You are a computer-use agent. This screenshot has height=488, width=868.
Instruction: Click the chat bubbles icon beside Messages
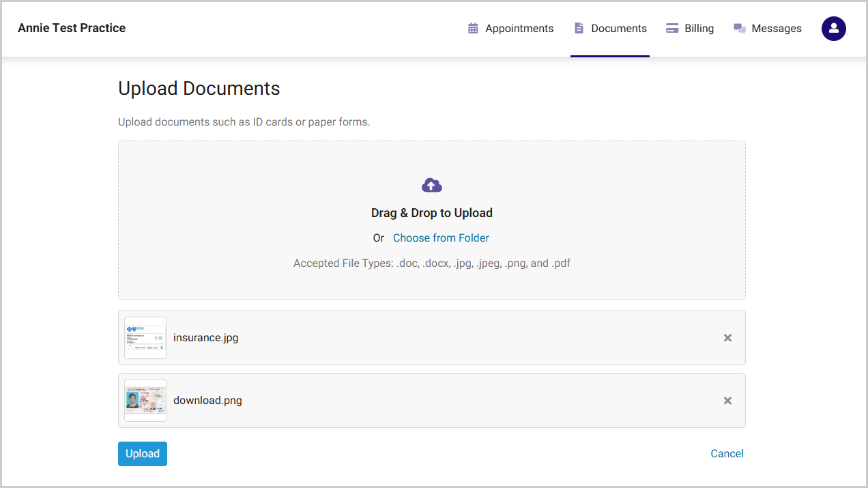[739, 29]
